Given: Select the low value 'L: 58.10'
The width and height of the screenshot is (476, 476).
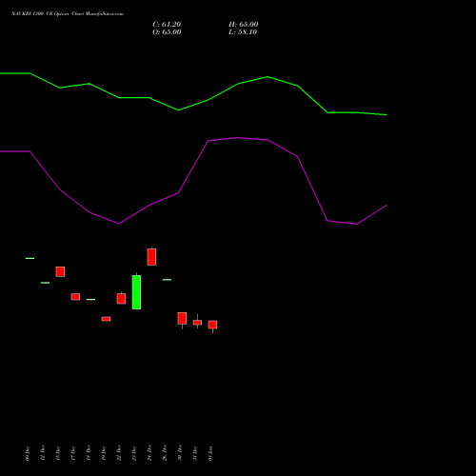Looking at the screenshot, I should coord(243,32).
